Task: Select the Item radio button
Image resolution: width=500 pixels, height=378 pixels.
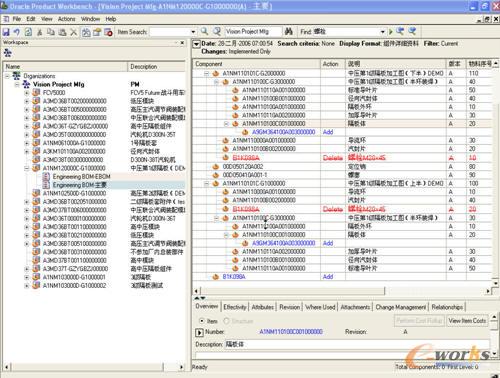Action: point(202,321)
